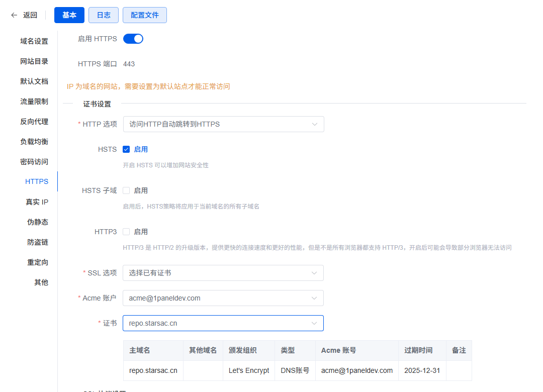Click the repo.starsac.cn table row cell

point(153,370)
